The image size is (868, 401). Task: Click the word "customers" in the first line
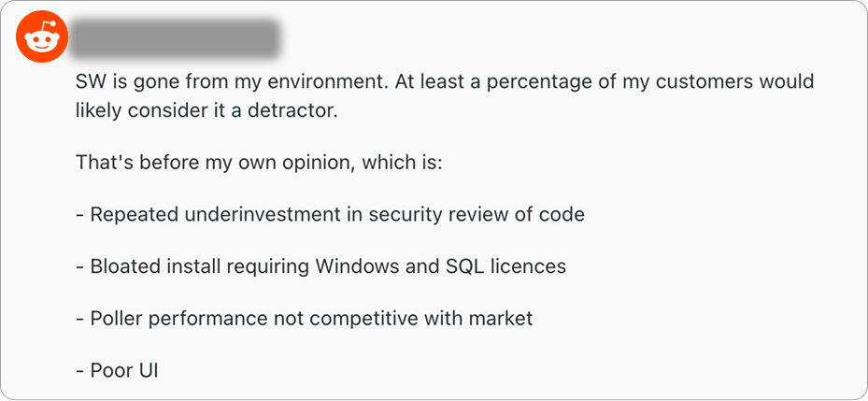coord(710,81)
